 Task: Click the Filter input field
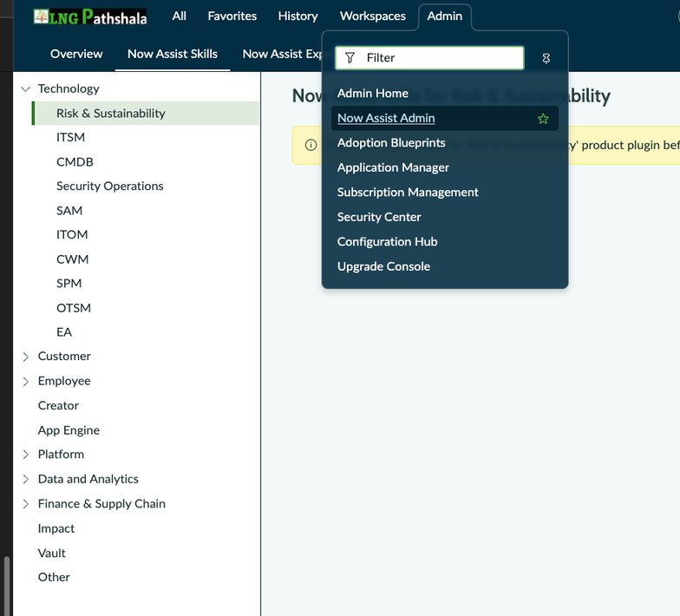pos(429,57)
